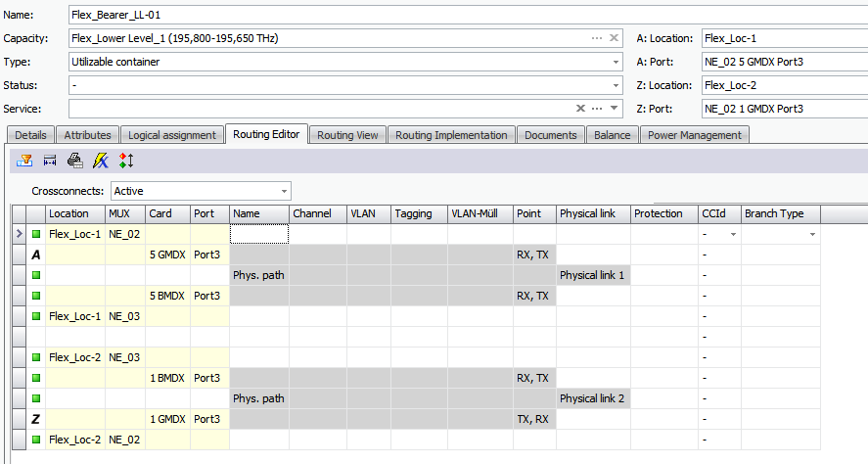
Task: Select the TX, RX point cell
Action: pyautogui.click(x=534, y=419)
